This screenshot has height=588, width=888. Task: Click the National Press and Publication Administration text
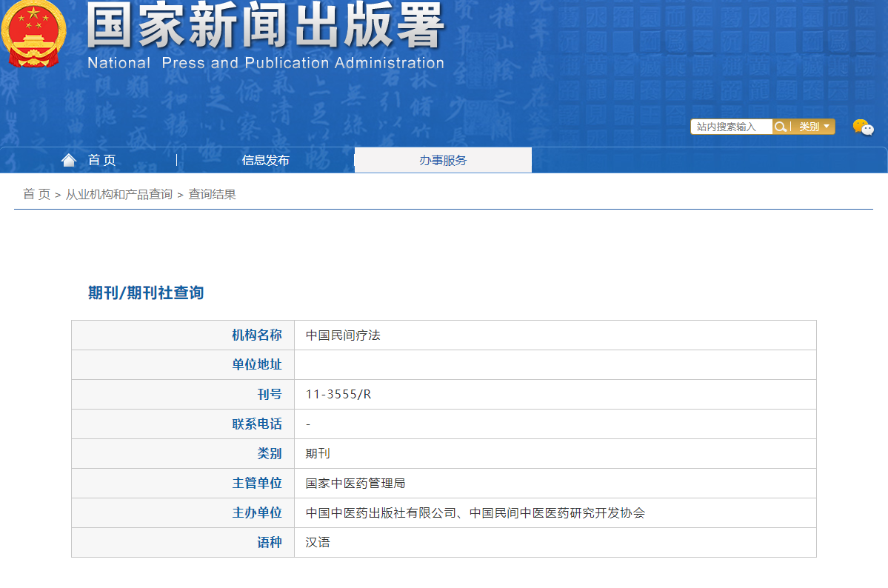tap(265, 63)
